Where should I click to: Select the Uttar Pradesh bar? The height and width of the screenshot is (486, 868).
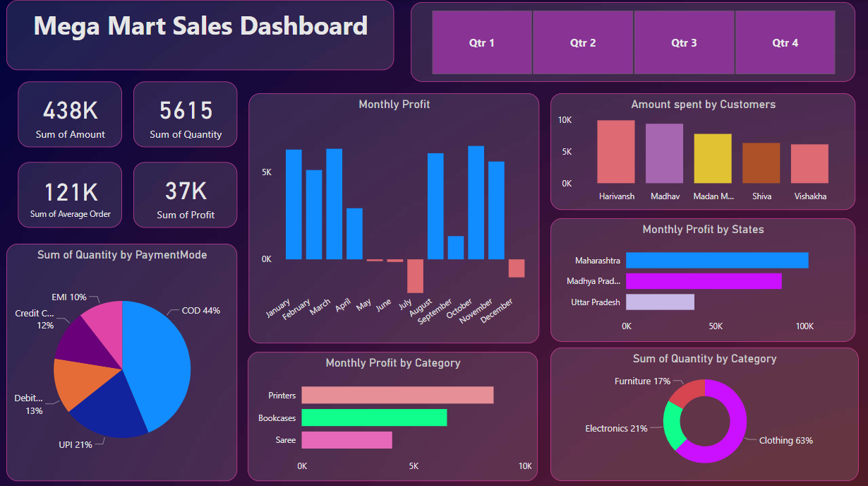coord(660,302)
